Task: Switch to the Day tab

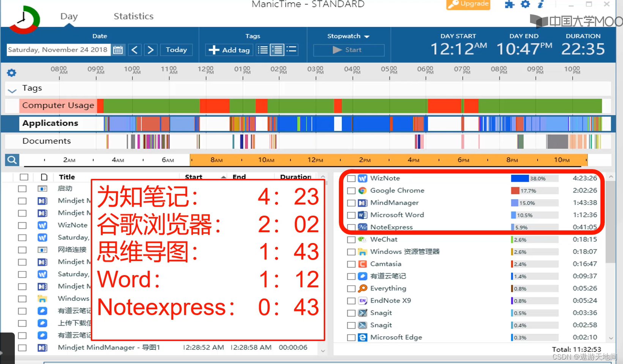Action: [x=69, y=16]
